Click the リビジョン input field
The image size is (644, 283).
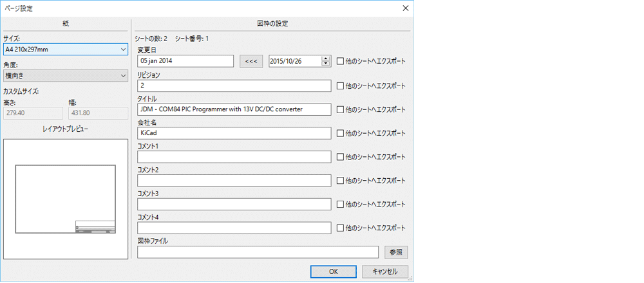coord(234,86)
